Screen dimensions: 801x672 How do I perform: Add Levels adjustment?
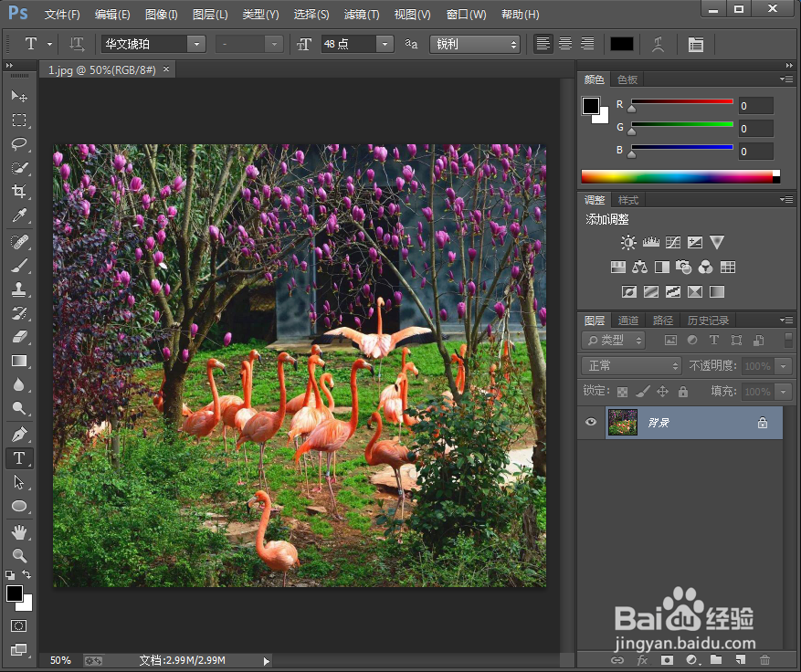[651, 242]
